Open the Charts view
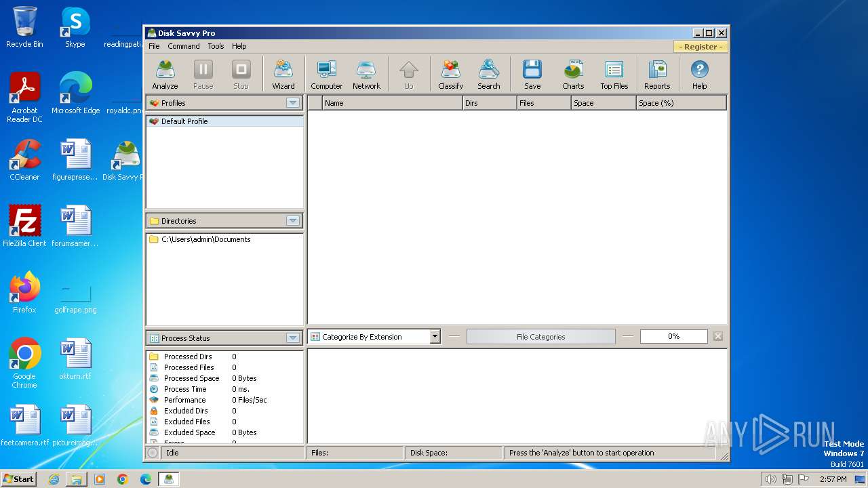The width and height of the screenshot is (868, 488). click(x=573, y=75)
